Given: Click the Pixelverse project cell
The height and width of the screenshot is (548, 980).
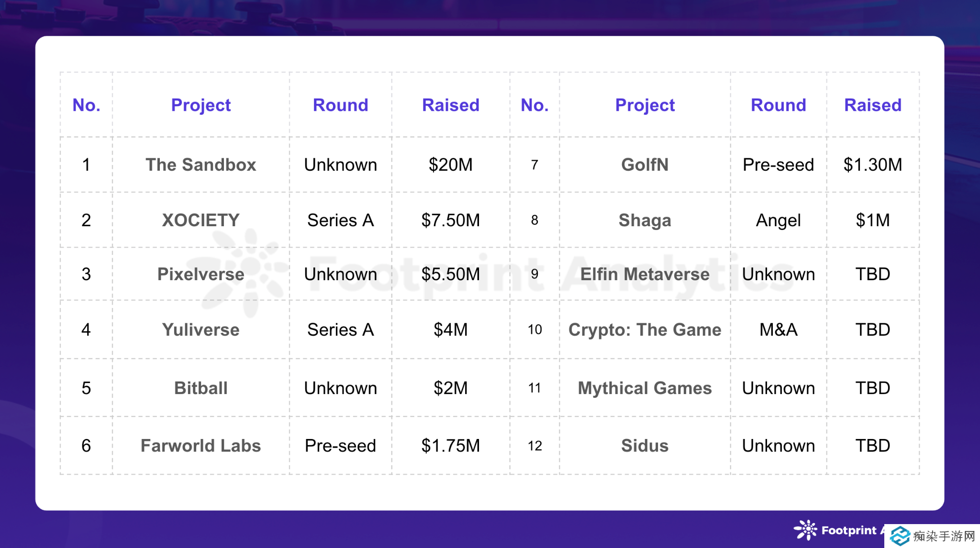Looking at the screenshot, I should click(x=200, y=274).
